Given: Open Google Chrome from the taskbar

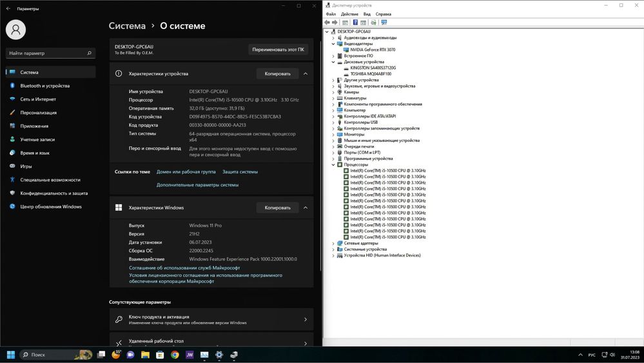Looking at the screenshot, I should click(175, 355).
